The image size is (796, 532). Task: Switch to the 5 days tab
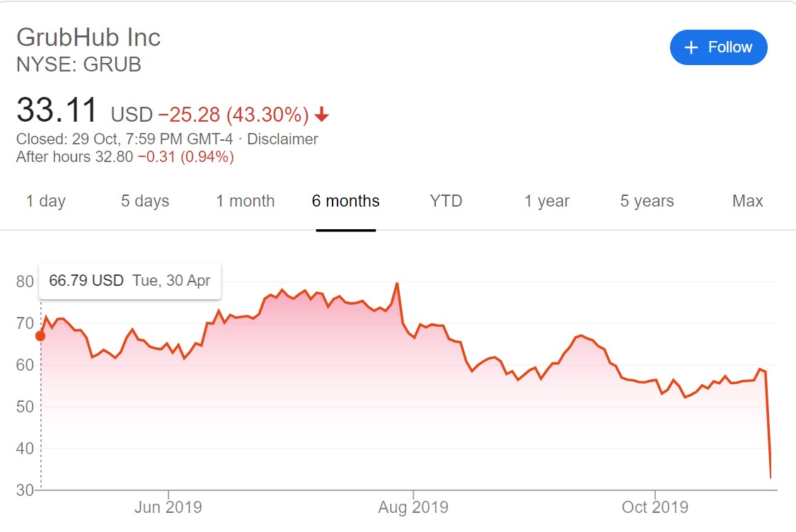tap(145, 201)
